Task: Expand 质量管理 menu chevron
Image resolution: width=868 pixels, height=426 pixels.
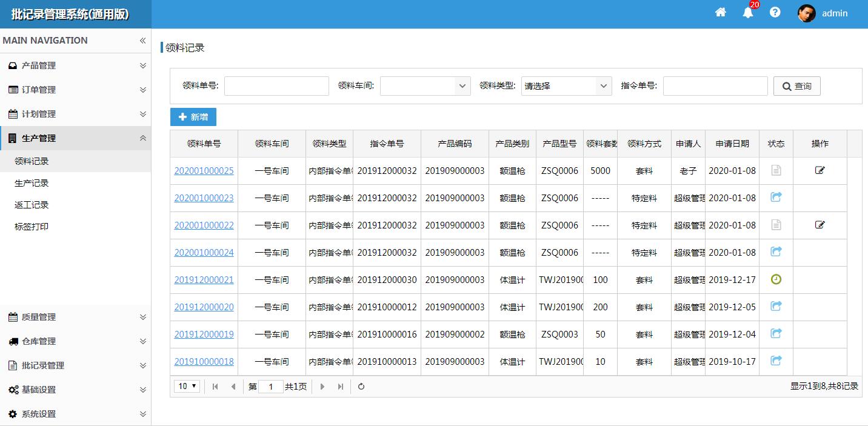Action: click(143, 317)
